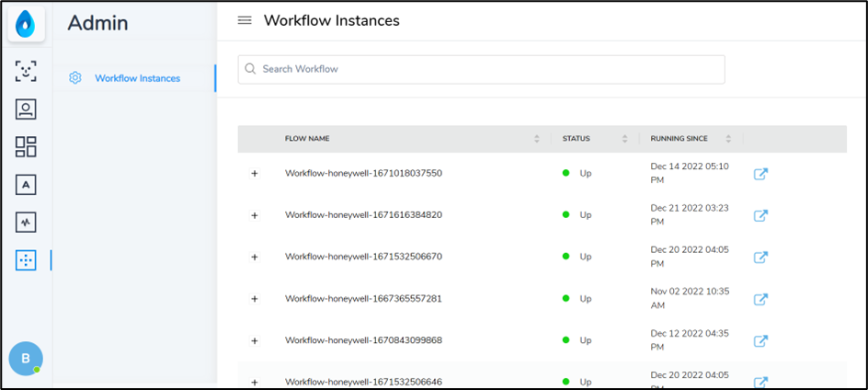Expand row Workflow-honeywell-1671018037550
This screenshot has width=868, height=390.
[255, 174]
